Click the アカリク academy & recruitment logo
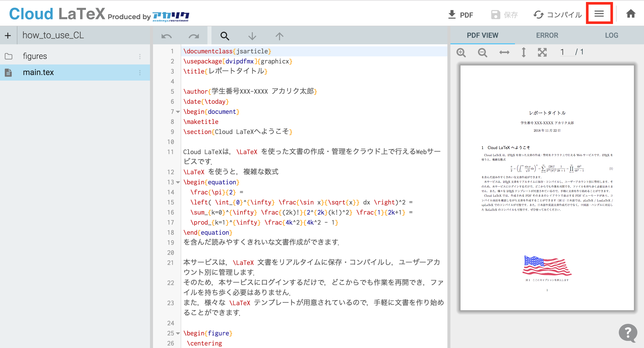Screen dimensions: 644x348 pyautogui.click(x=171, y=17)
